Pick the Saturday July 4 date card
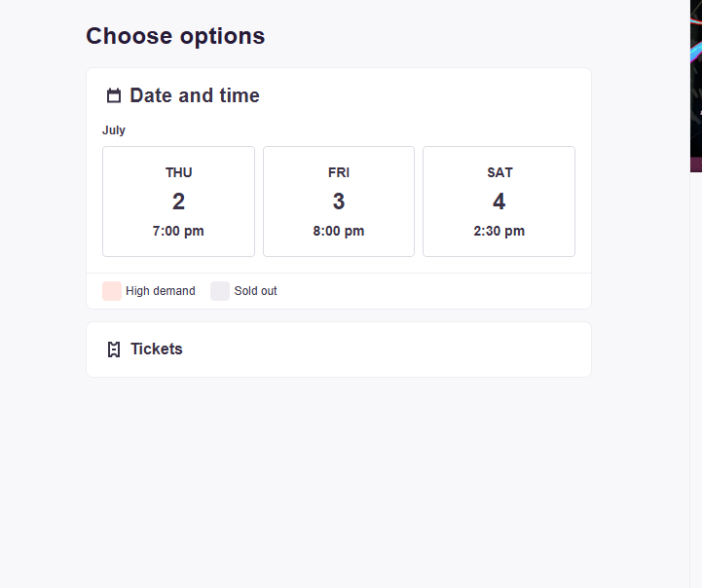Viewport: 702px width, 588px height. (x=499, y=202)
